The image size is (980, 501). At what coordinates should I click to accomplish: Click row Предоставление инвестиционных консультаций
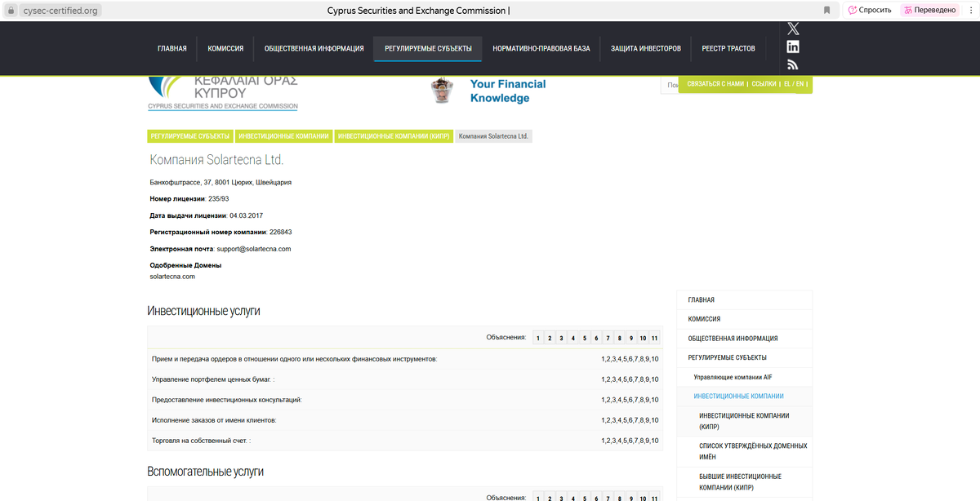click(x=405, y=400)
